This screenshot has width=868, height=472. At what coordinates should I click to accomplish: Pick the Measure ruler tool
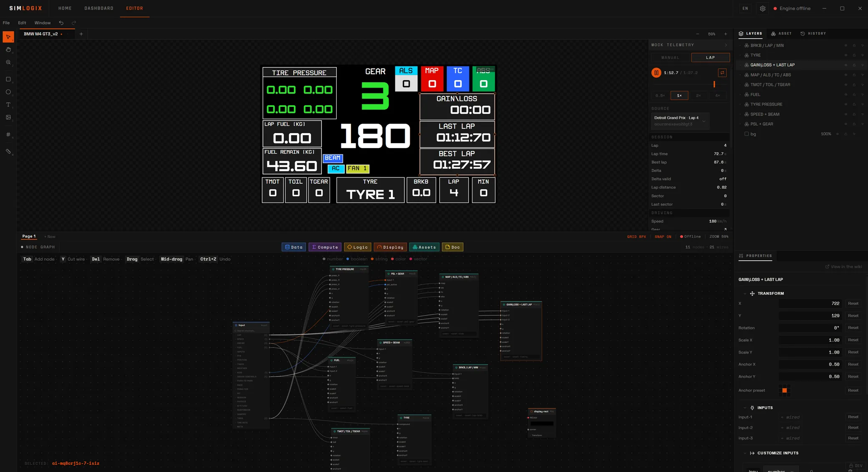[x=8, y=151]
